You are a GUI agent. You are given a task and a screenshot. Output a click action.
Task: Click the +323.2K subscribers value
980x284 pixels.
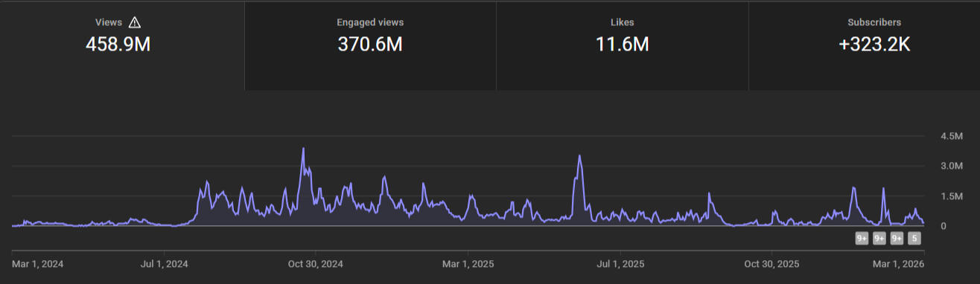(874, 45)
